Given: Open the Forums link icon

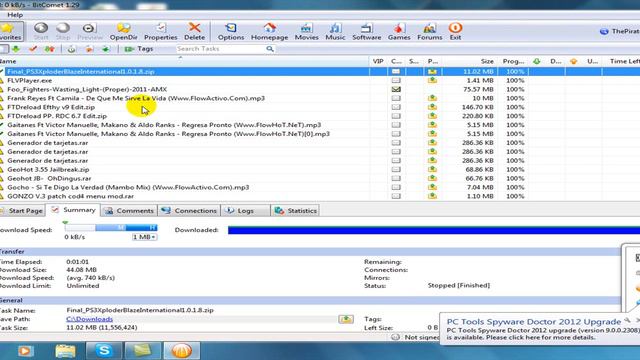Looking at the screenshot, I should pos(429,31).
